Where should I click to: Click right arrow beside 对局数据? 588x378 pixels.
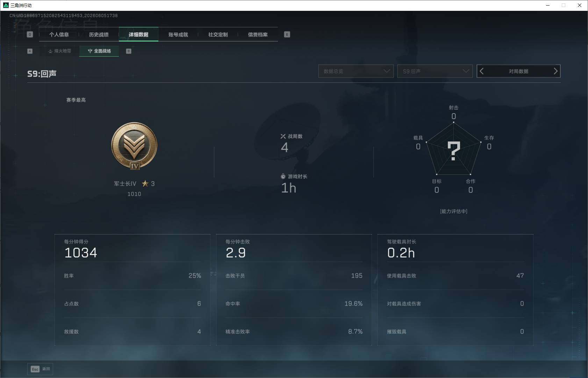point(555,71)
